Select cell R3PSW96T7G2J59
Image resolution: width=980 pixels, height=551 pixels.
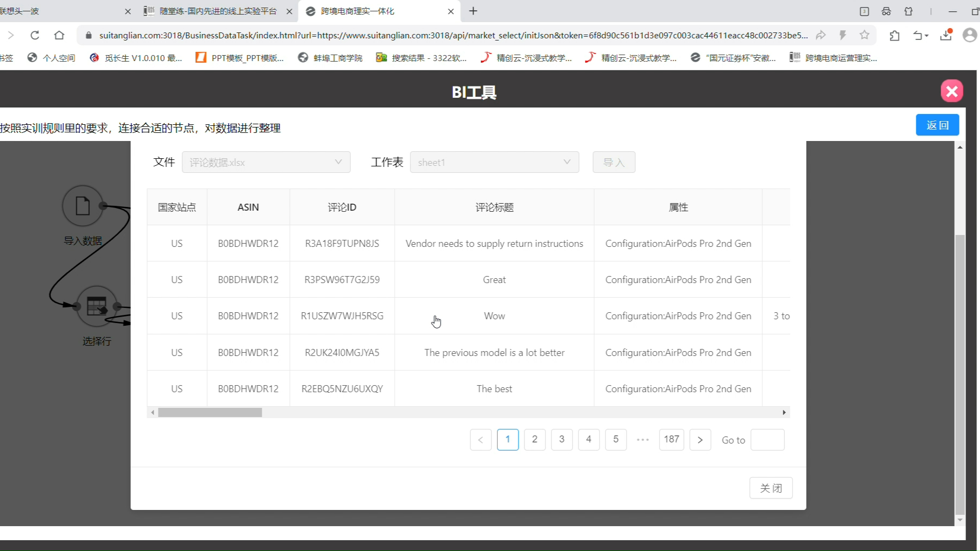coord(342,279)
